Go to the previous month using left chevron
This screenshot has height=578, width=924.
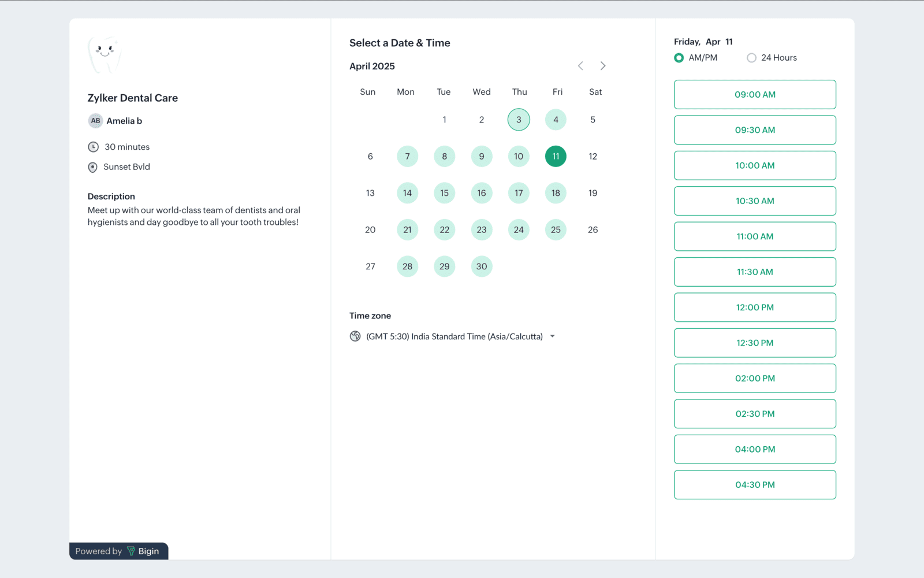coord(580,66)
